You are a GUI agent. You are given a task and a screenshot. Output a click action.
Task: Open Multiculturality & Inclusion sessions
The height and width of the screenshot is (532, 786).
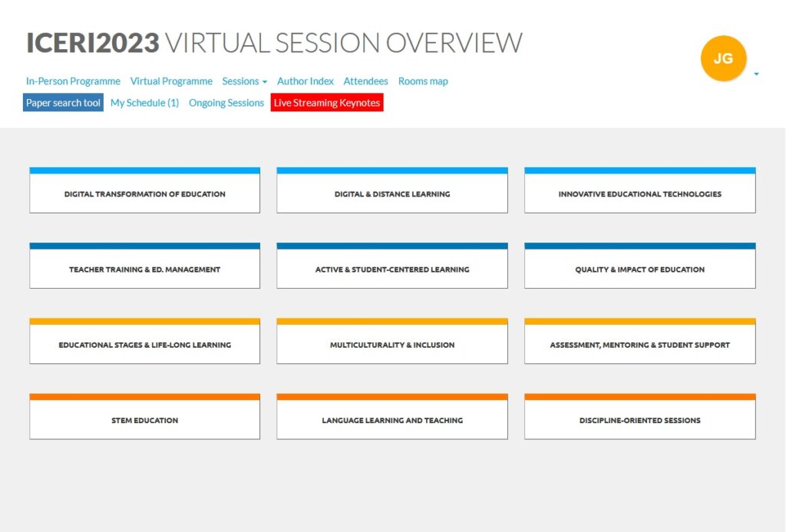[392, 341]
